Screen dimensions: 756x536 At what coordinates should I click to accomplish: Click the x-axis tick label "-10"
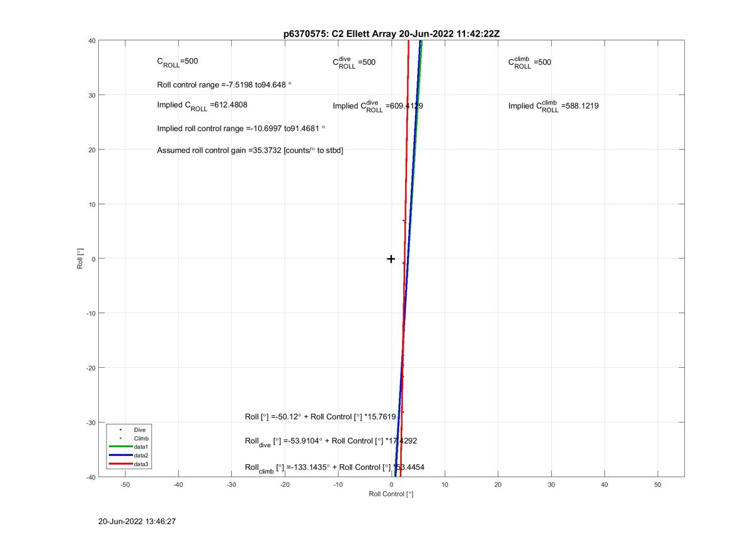(x=338, y=485)
